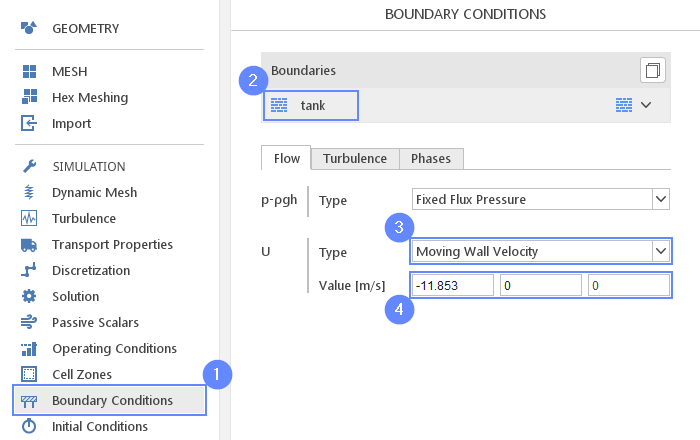Image resolution: width=700 pixels, height=440 pixels.
Task: Click the Operating Conditions chart icon
Action: coord(29,349)
